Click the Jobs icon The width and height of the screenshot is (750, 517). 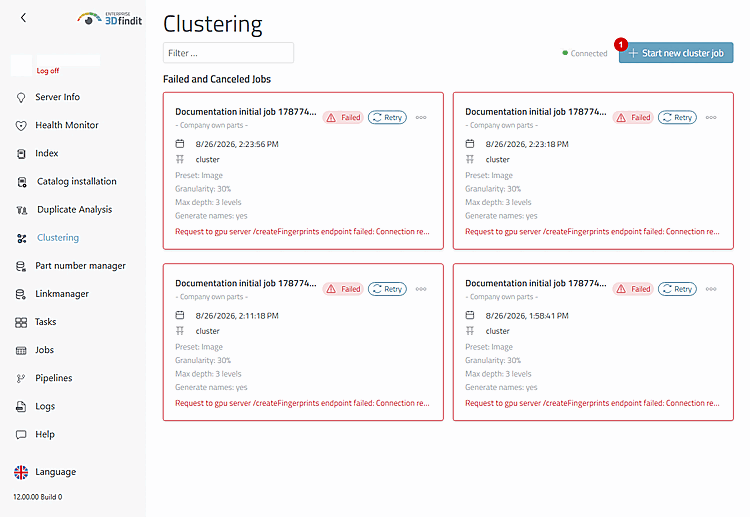pyautogui.click(x=21, y=351)
